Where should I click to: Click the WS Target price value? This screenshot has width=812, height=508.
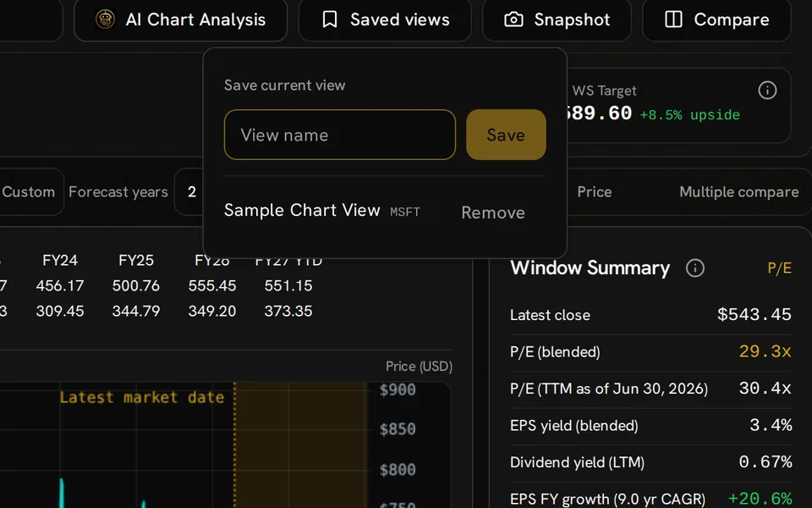[x=600, y=113]
